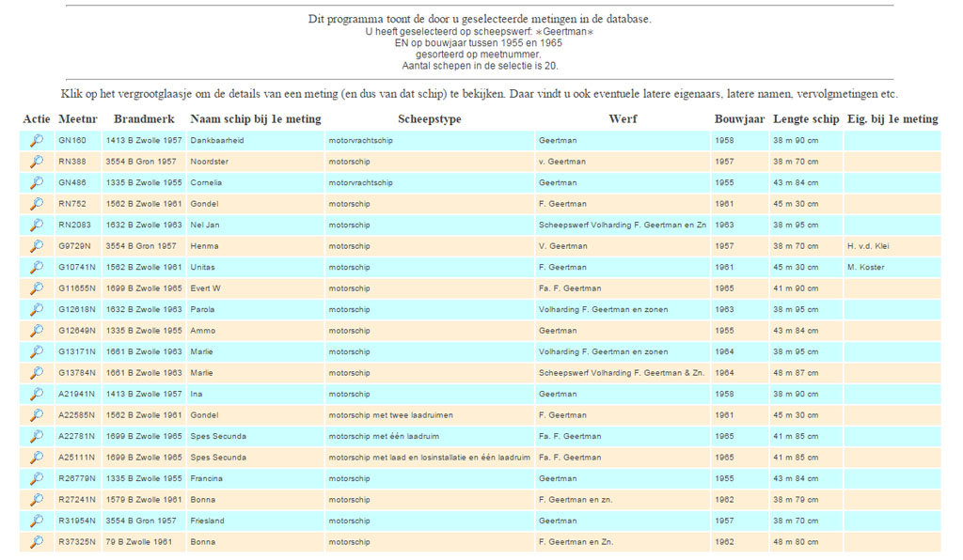The height and width of the screenshot is (560, 963).
Task: Open magnifier icon for Parola
Action: pos(36,310)
